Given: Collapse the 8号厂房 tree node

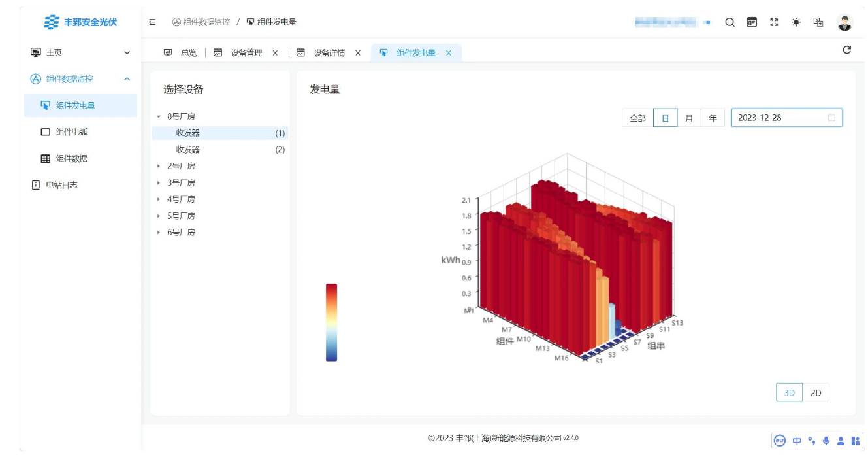Looking at the screenshot, I should tap(159, 116).
